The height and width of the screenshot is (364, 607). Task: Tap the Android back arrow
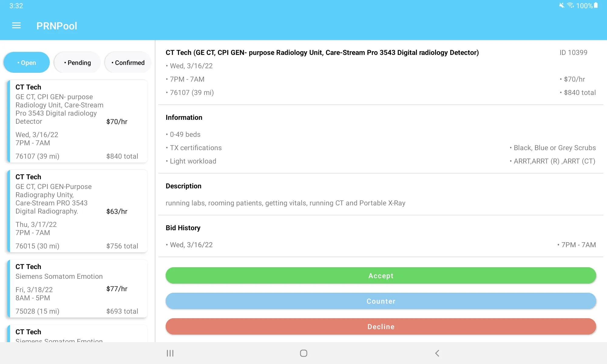tap(437, 353)
